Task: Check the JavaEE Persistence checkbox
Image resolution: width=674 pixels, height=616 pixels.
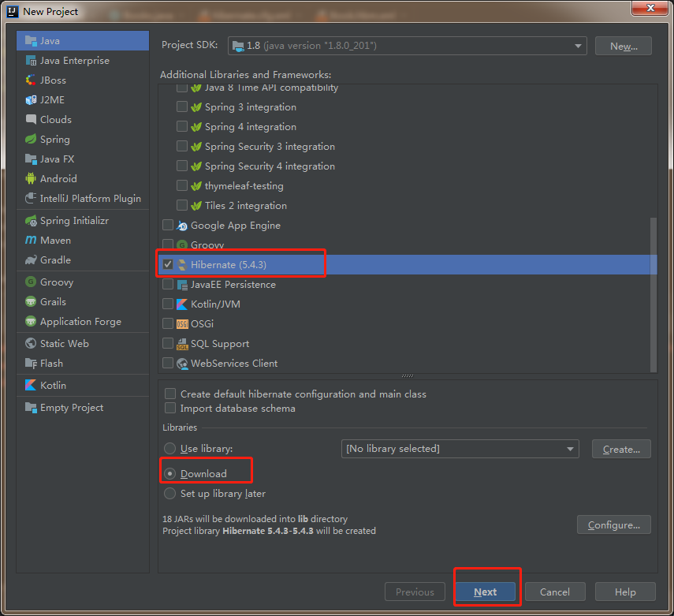Action: coord(168,285)
